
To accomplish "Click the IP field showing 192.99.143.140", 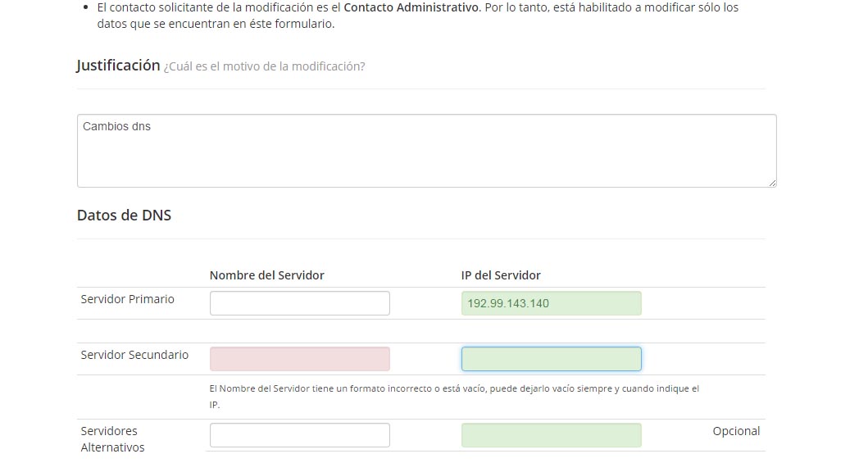I will tap(552, 303).
